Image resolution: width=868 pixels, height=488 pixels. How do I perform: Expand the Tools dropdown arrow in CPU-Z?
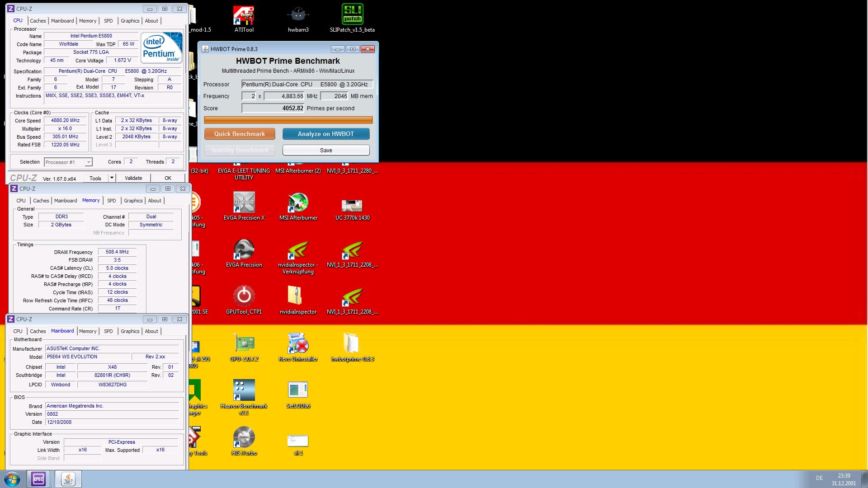112,178
